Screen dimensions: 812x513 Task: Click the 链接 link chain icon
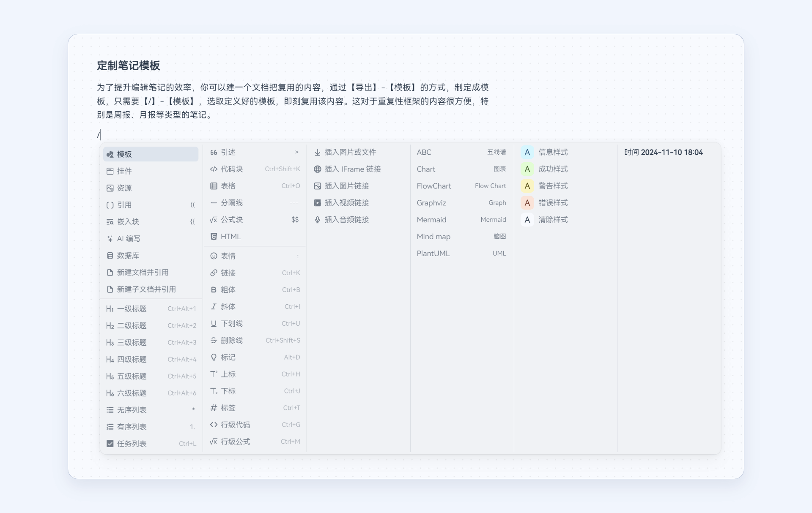pyautogui.click(x=214, y=273)
